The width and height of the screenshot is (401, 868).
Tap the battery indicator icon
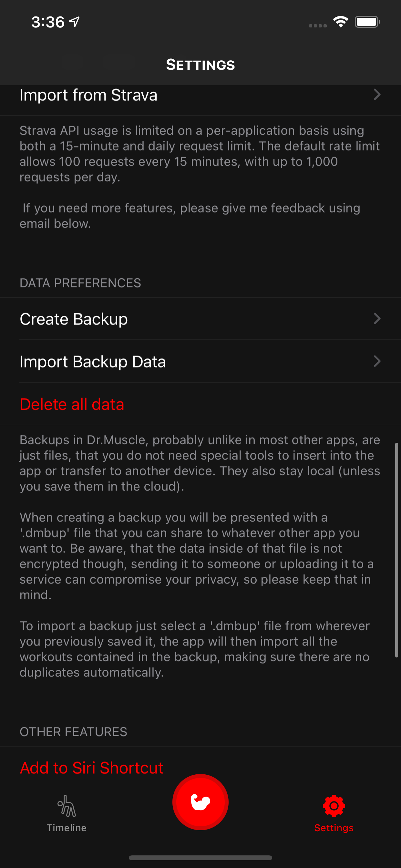click(367, 22)
